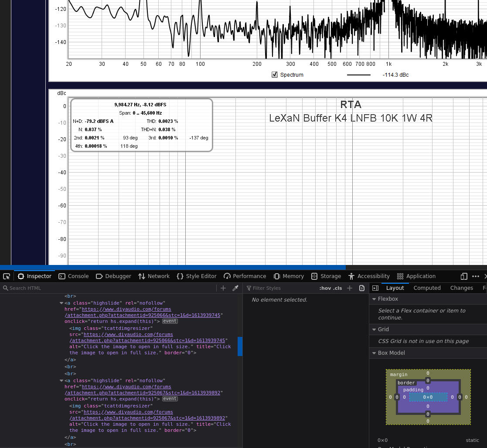Select the border label in box model
The width and height of the screenshot is (487, 448).
(x=406, y=383)
